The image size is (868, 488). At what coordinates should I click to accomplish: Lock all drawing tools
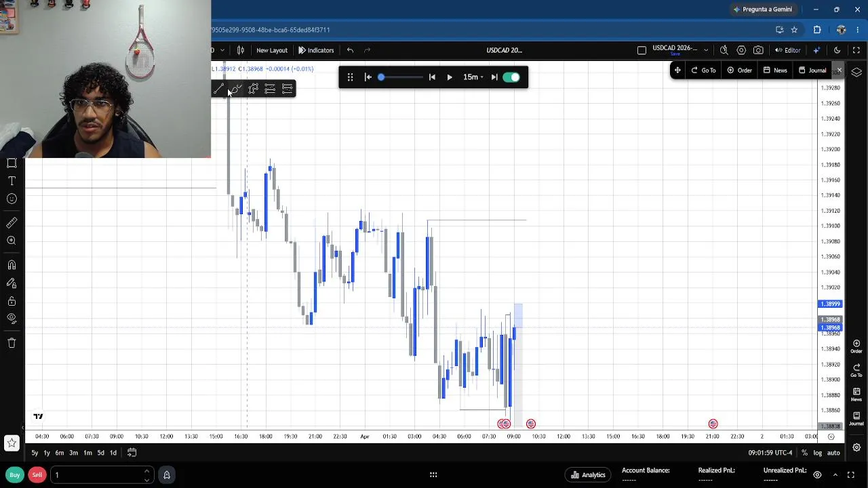tap(12, 301)
